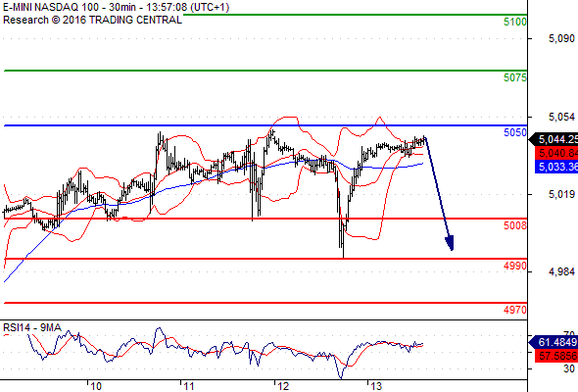The width and height of the screenshot is (578, 392).
Task: Click date label 10 on time axis
Action: (x=96, y=386)
